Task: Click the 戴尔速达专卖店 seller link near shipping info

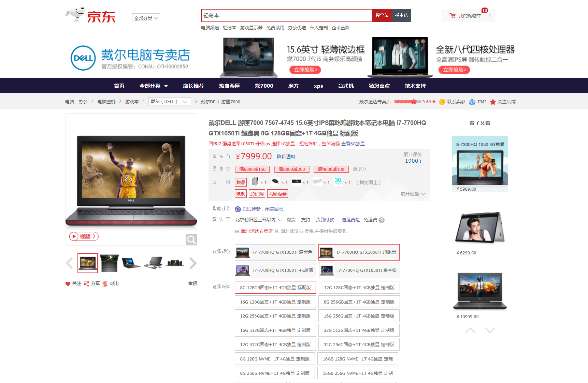Action: (x=257, y=231)
